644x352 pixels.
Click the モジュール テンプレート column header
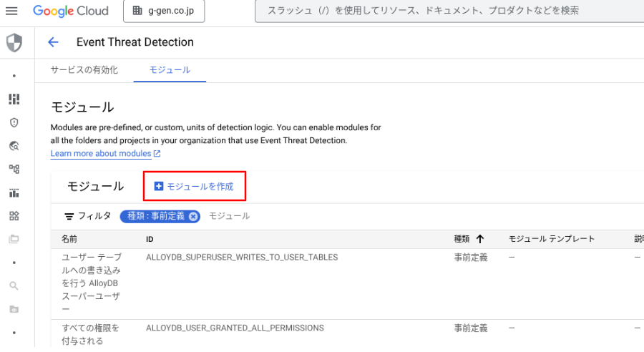tap(551, 239)
